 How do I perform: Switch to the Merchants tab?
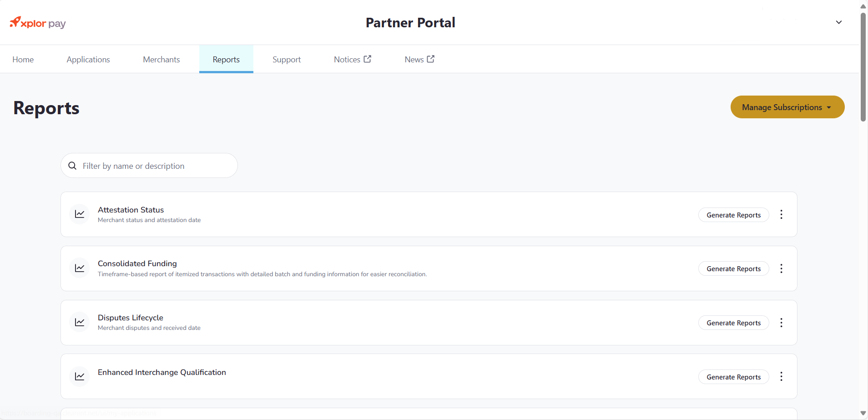(161, 60)
